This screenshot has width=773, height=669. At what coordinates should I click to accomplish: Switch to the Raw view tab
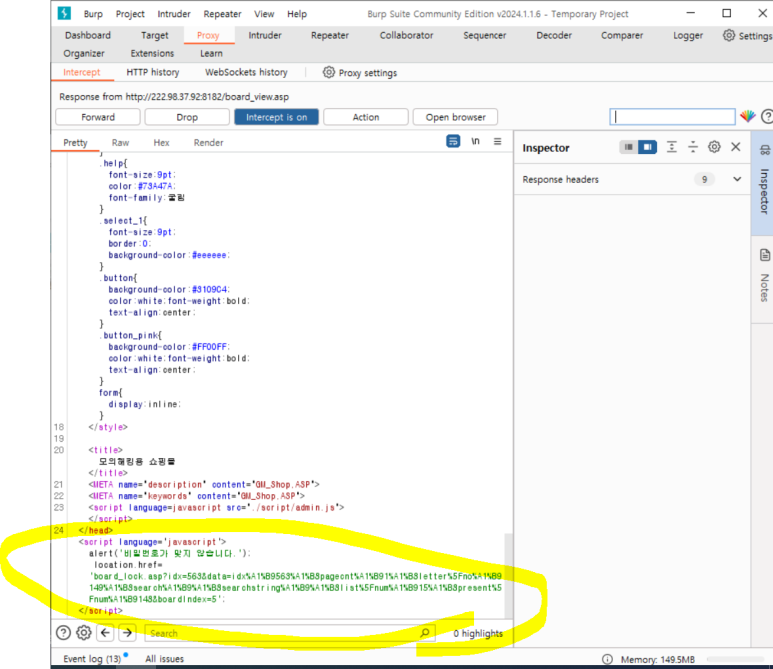[x=120, y=142]
